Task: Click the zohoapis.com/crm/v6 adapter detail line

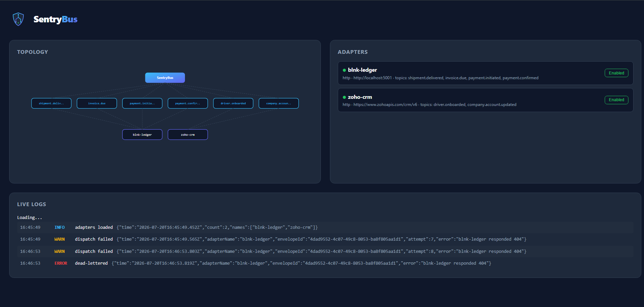Action: pyautogui.click(x=430, y=105)
